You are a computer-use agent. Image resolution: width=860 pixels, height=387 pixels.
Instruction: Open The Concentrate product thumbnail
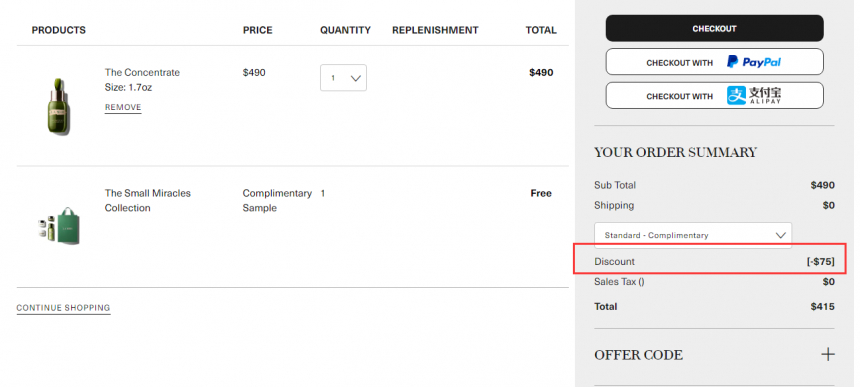click(58, 106)
